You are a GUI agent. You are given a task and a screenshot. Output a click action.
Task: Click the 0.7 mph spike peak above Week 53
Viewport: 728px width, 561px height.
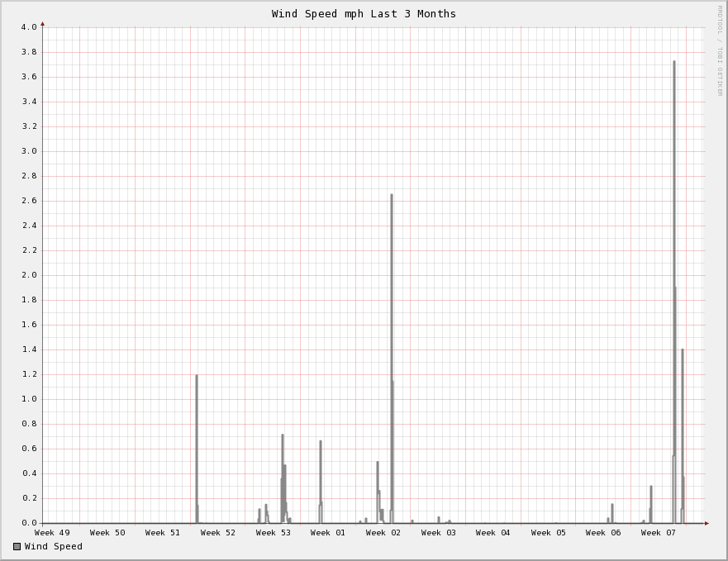pos(282,436)
